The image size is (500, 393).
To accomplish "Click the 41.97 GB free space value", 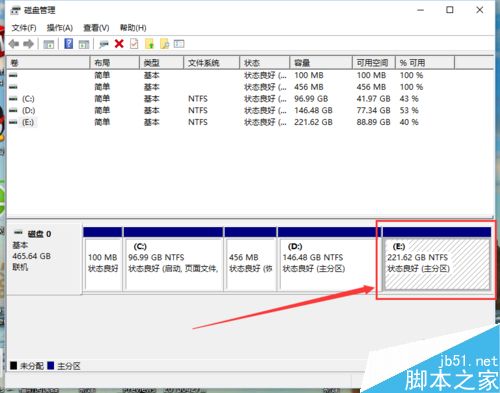I will click(373, 99).
